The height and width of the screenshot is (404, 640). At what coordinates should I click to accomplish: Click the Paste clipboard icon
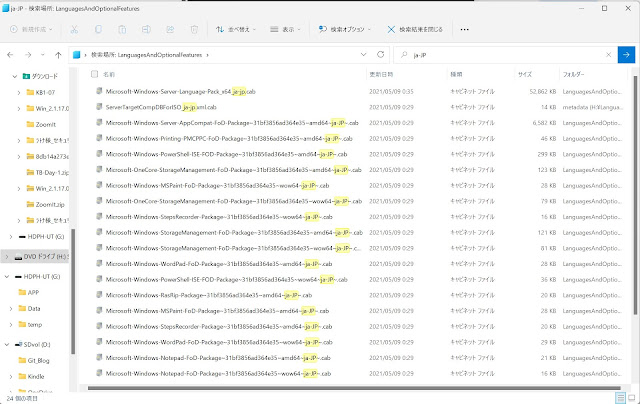coord(122,29)
